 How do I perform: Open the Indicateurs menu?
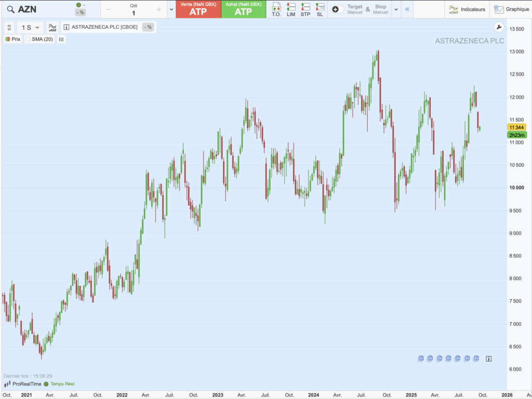tap(467, 9)
